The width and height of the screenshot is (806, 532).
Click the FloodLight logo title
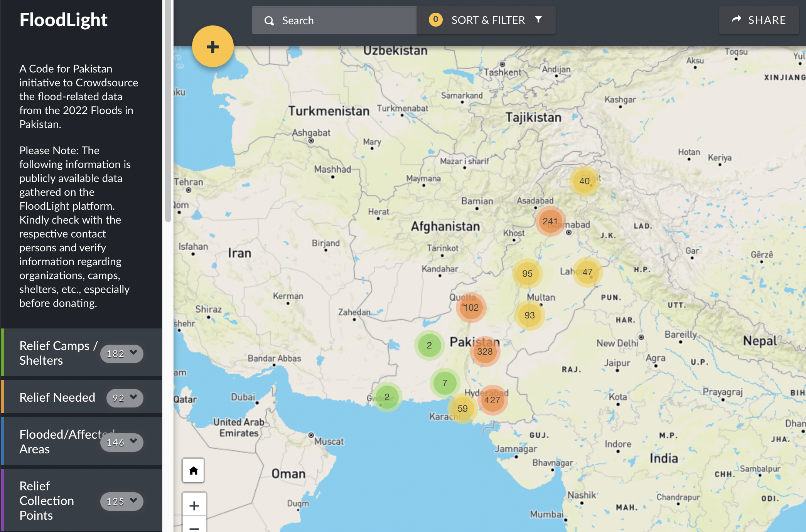tap(63, 20)
